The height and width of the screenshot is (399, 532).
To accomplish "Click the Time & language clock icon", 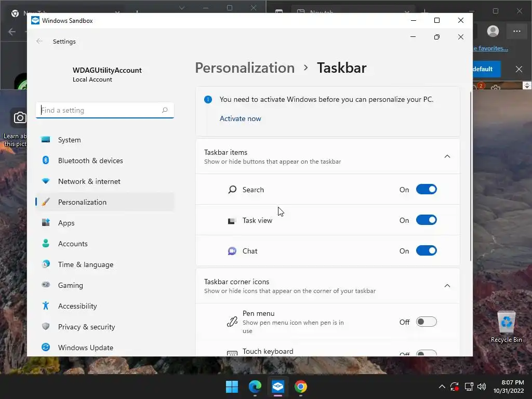I will [46, 264].
